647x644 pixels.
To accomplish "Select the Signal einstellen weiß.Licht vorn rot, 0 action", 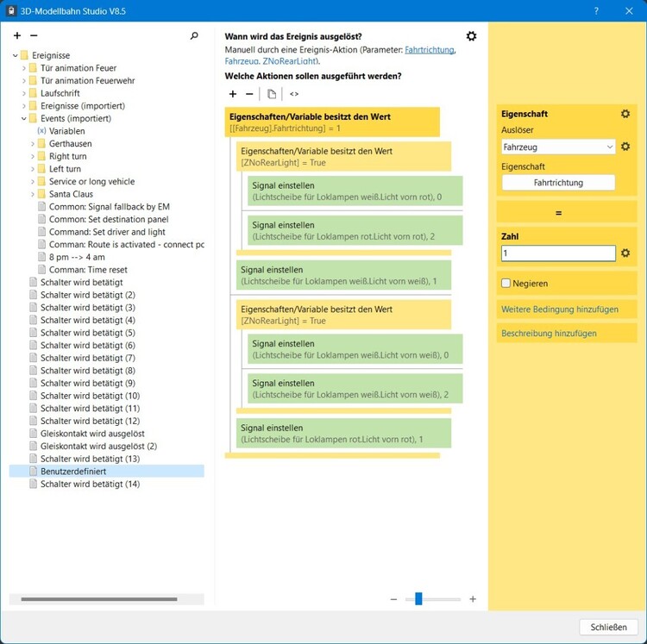I will coord(355,191).
